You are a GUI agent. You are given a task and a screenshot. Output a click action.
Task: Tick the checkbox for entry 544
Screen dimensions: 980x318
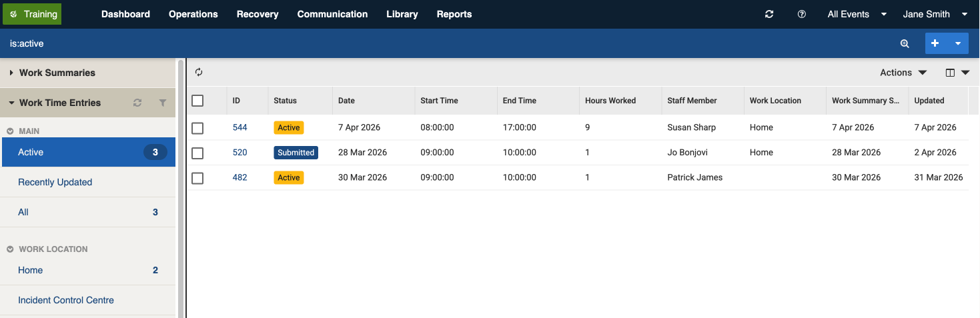pos(197,127)
